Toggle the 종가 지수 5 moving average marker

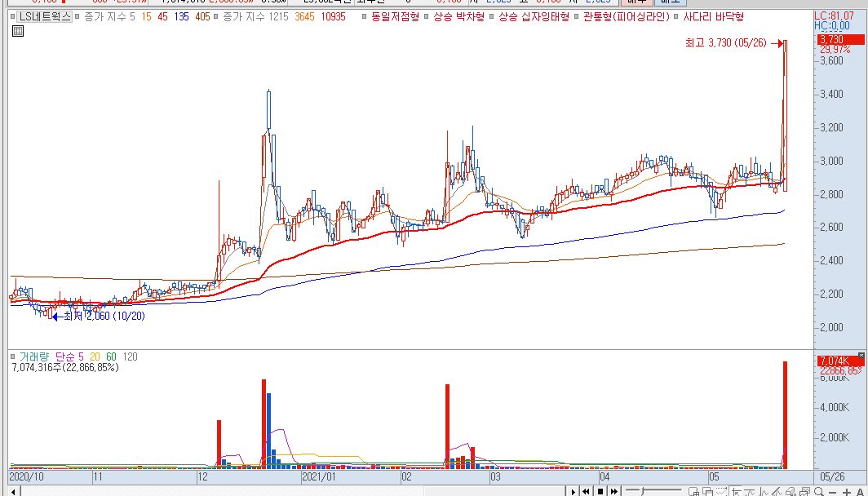pyautogui.click(x=77, y=16)
